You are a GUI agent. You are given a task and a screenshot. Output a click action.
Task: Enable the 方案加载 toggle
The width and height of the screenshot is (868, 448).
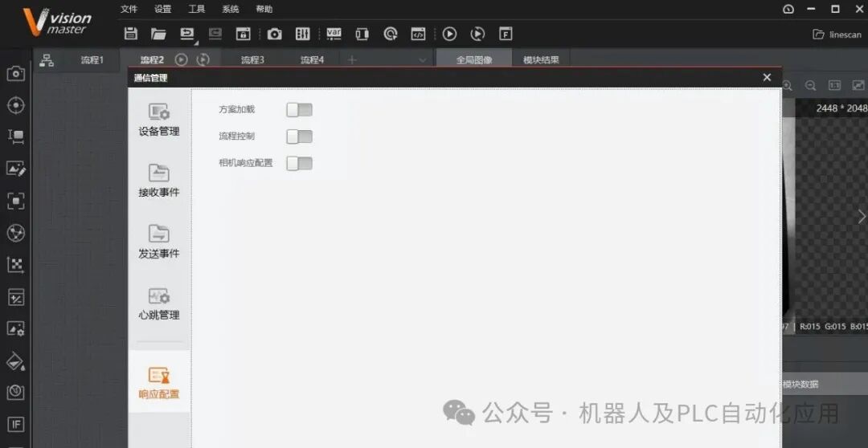[300, 110]
